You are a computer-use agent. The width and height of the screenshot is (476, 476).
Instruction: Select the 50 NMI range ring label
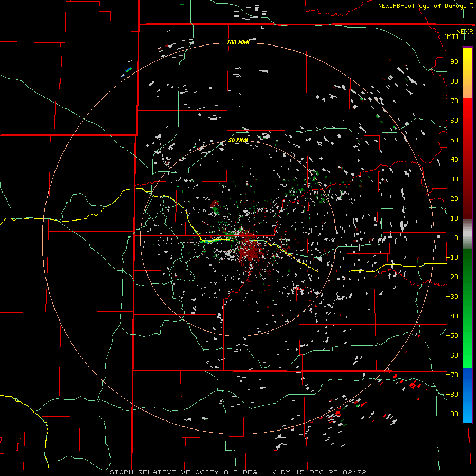pyautogui.click(x=238, y=140)
